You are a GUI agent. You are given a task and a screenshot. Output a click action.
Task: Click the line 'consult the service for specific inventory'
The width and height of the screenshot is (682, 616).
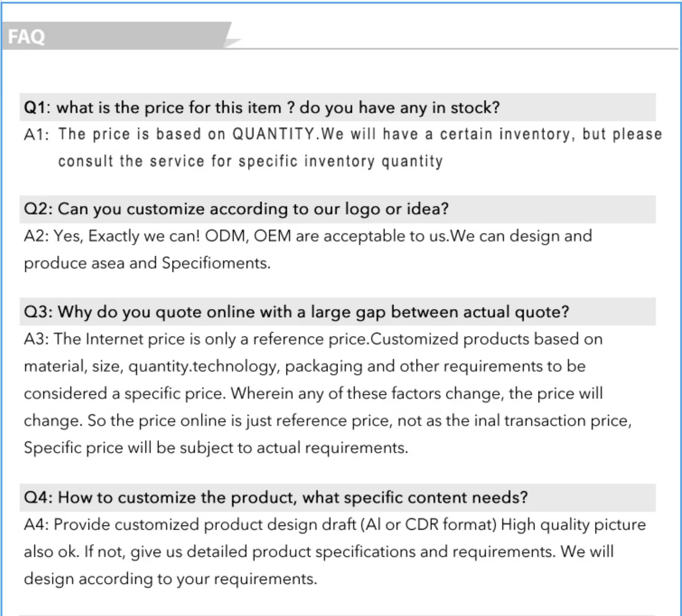point(250,162)
